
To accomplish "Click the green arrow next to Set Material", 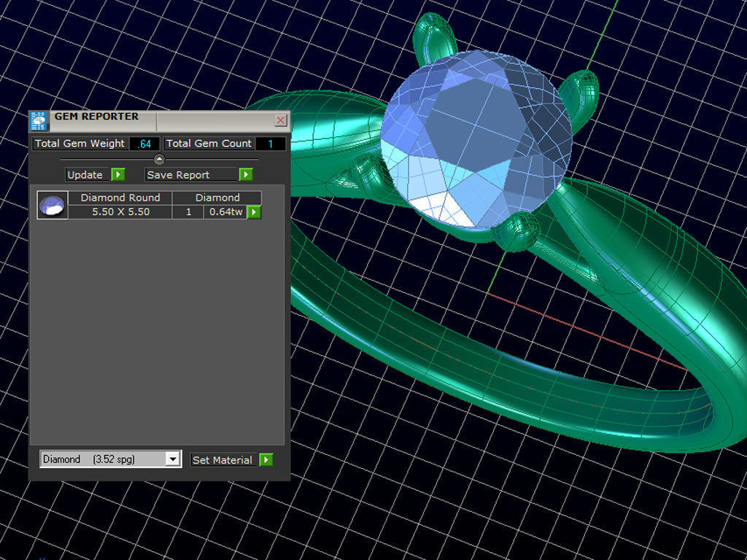I will point(266,459).
